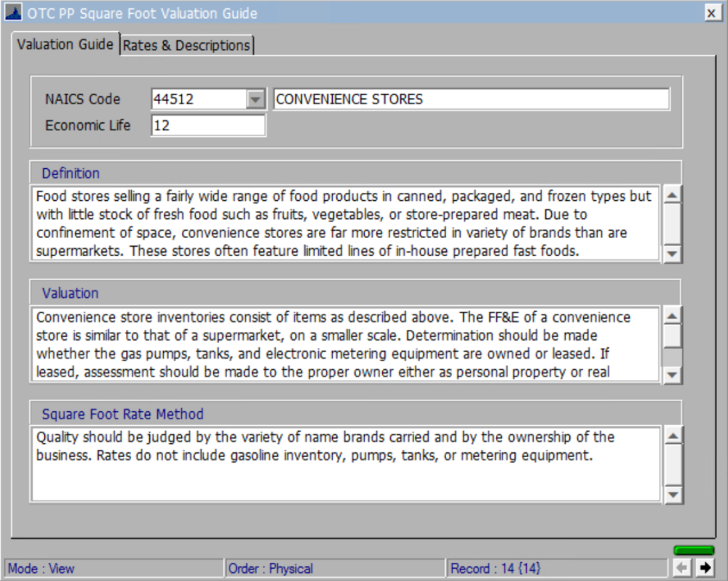This screenshot has height=581, width=728.
Task: Close the Valuation Guide window
Action: (711, 12)
